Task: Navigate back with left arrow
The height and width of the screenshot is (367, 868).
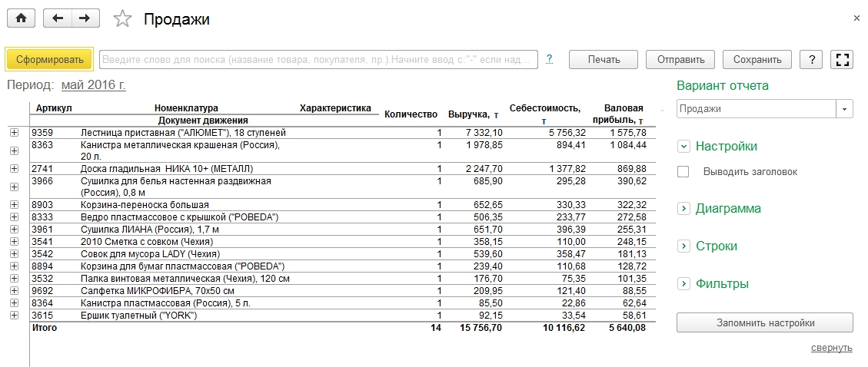Action: [x=58, y=18]
